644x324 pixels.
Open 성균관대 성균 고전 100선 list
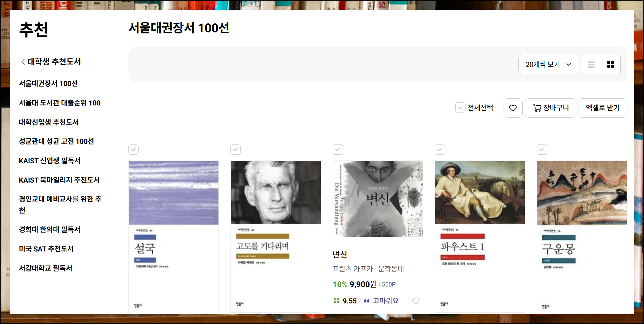coord(56,141)
